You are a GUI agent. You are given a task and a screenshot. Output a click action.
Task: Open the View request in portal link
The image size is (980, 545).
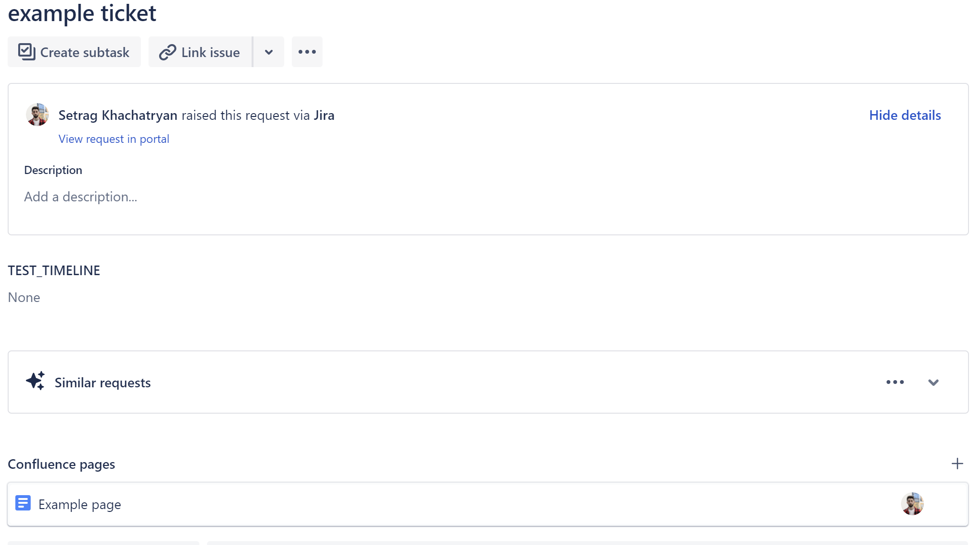click(114, 139)
